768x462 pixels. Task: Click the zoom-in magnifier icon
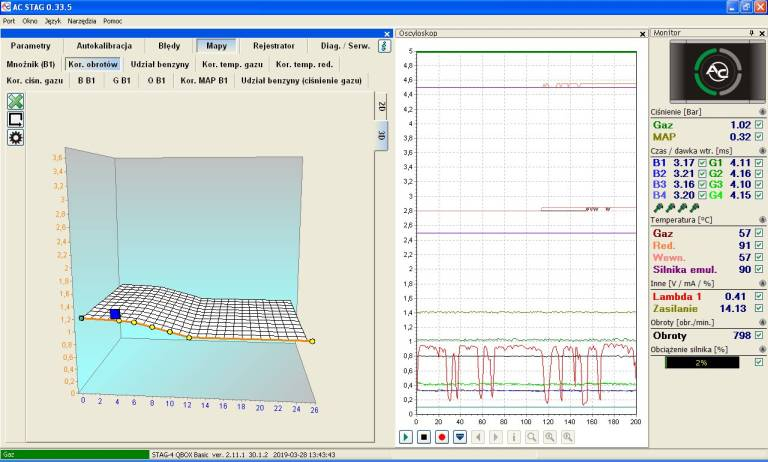tap(550, 437)
